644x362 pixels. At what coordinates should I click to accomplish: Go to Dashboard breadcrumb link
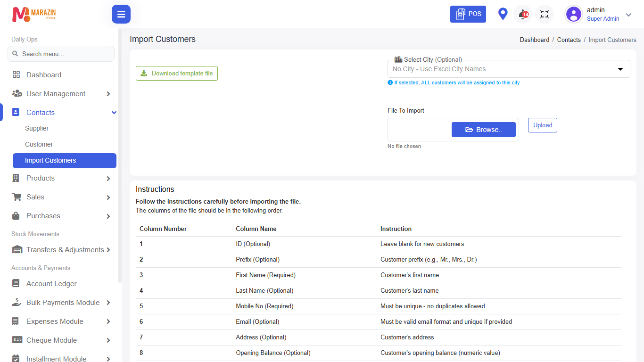tap(535, 40)
